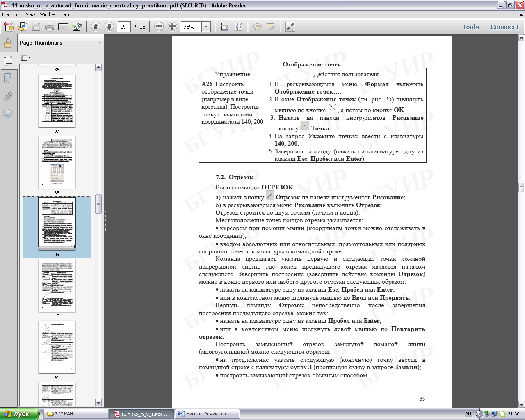
Task: Switch to Read Mode view
Action: coord(290,27)
